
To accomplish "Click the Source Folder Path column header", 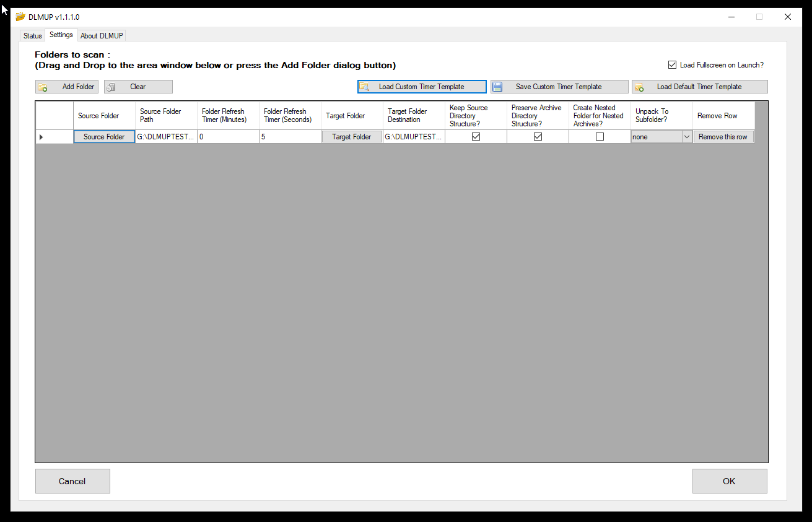I will [166, 116].
